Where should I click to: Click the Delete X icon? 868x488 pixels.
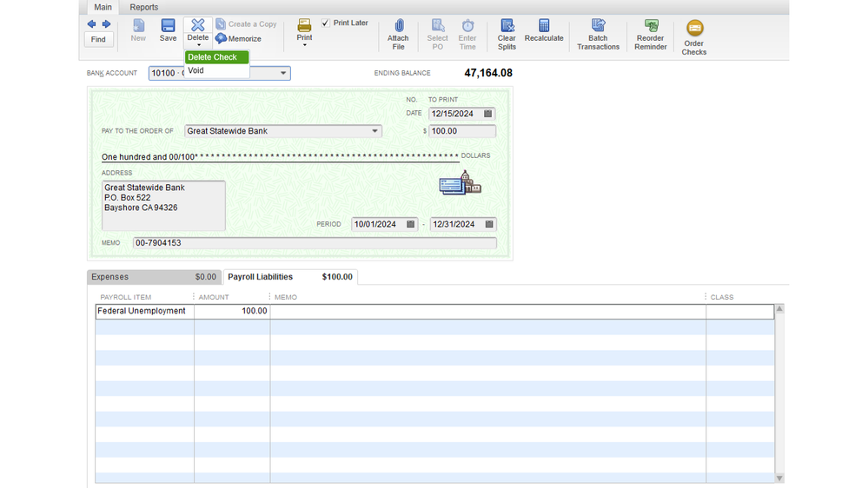(x=197, y=25)
